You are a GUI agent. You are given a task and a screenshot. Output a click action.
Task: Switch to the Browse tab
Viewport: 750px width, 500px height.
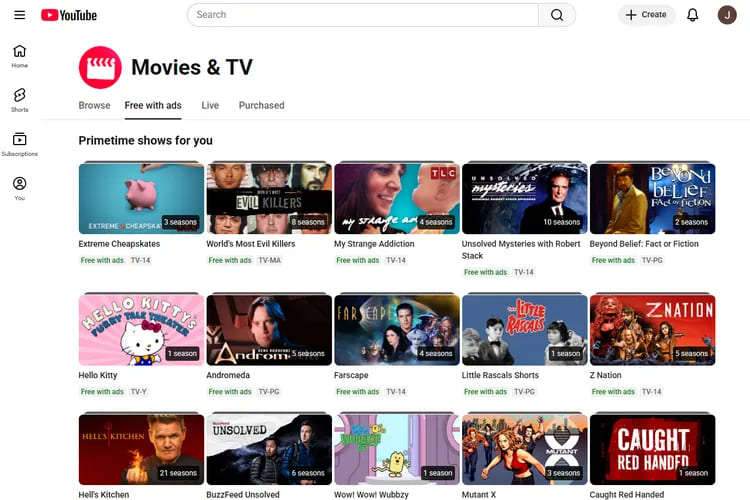coord(94,105)
